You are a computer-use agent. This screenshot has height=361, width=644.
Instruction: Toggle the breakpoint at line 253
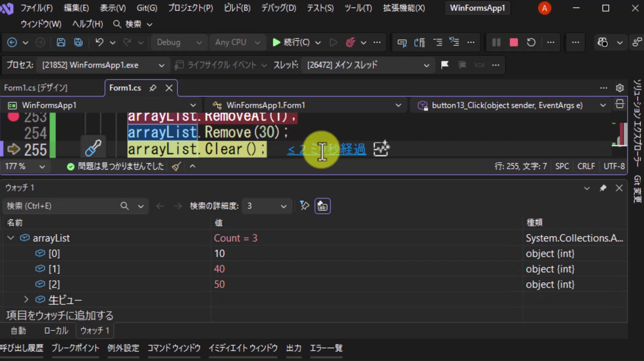[x=13, y=117]
